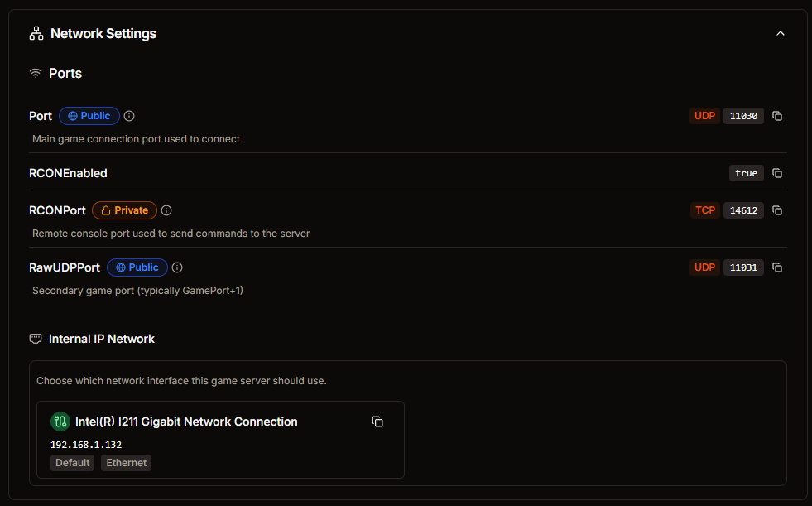The width and height of the screenshot is (812, 506).
Task: Click the Public badge next to Port
Action: 89,116
